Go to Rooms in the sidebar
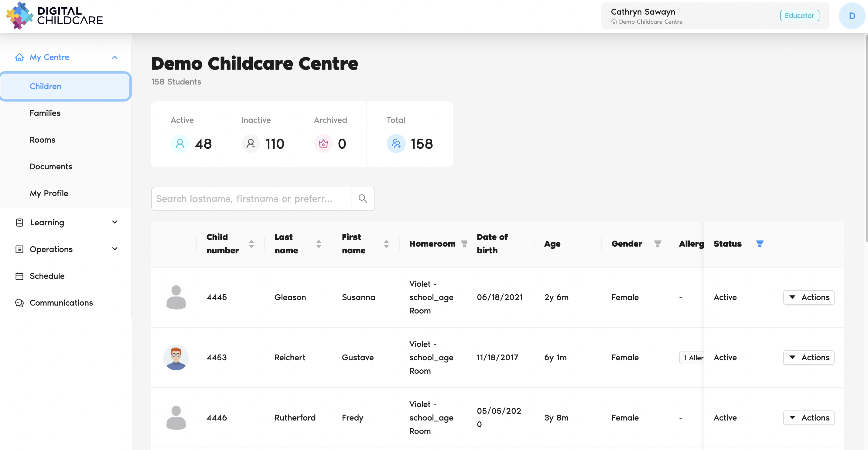 [43, 140]
